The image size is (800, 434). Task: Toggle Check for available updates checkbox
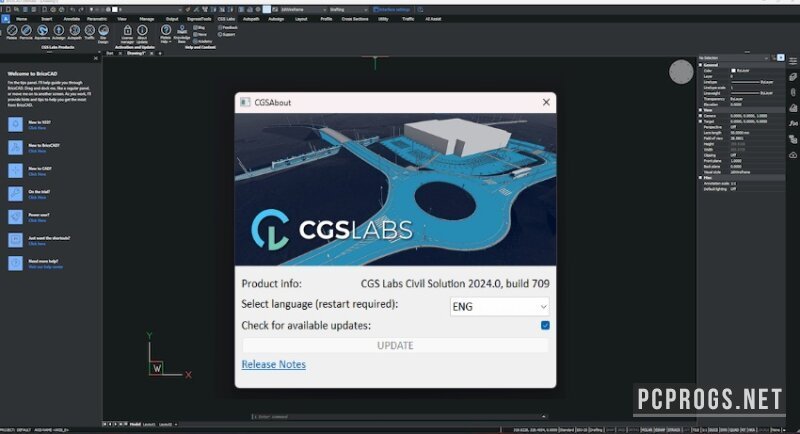pos(545,325)
